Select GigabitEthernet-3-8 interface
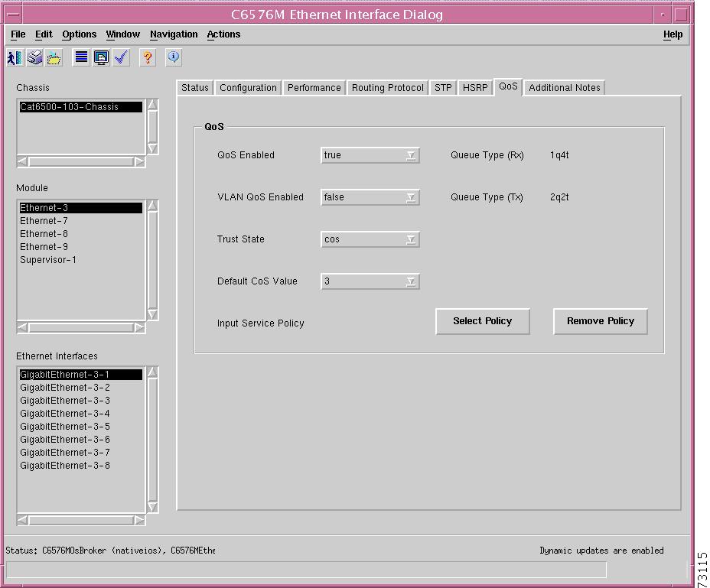Viewport: 710px width, 588px height. pyautogui.click(x=80, y=466)
